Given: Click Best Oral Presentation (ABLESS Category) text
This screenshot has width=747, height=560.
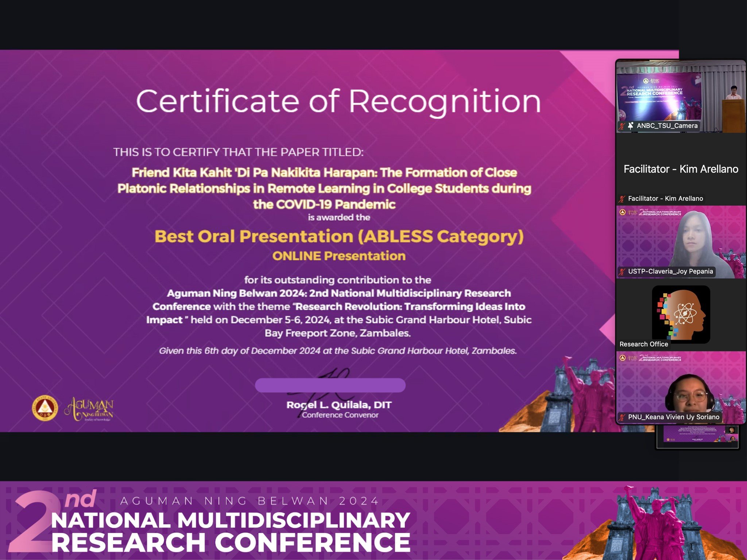Looking at the screenshot, I should 339,236.
